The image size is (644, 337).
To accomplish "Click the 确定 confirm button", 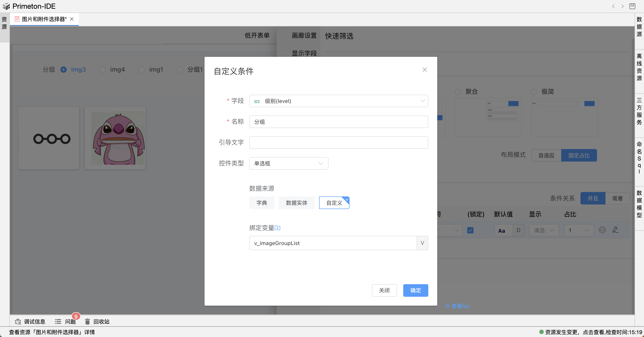I will [x=415, y=290].
